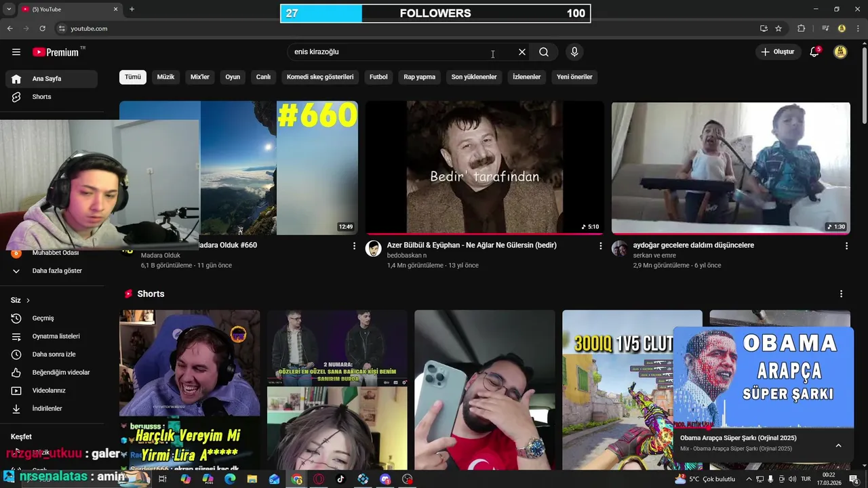Open the taskbar weather widget

click(x=705, y=479)
